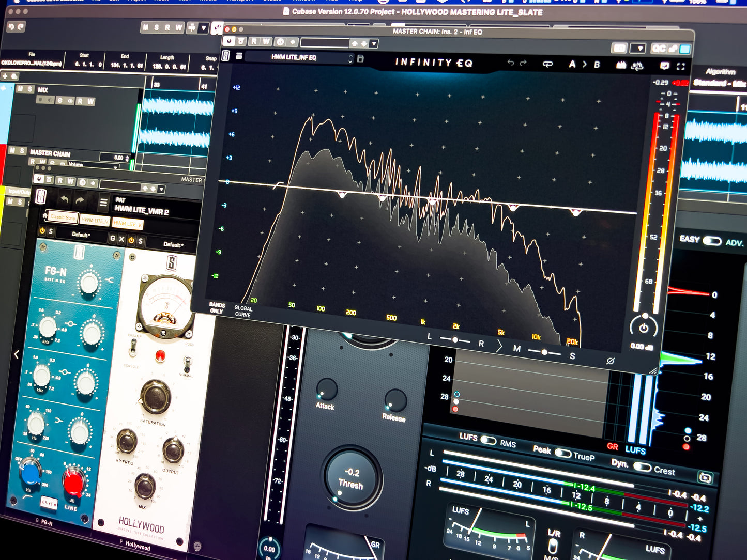Viewport: 747px width, 560px height.
Task: Click QC button in Inf EQ window
Action: (659, 49)
